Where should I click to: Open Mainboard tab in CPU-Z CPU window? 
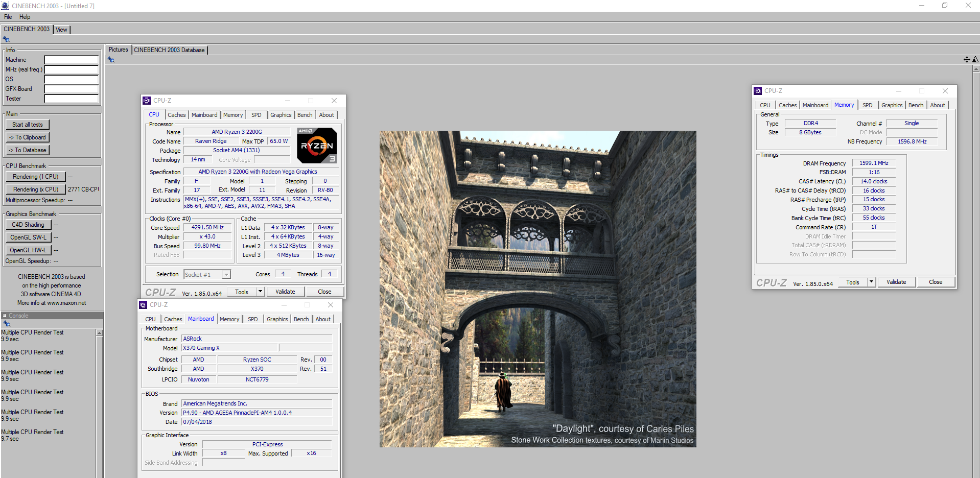[x=204, y=115]
